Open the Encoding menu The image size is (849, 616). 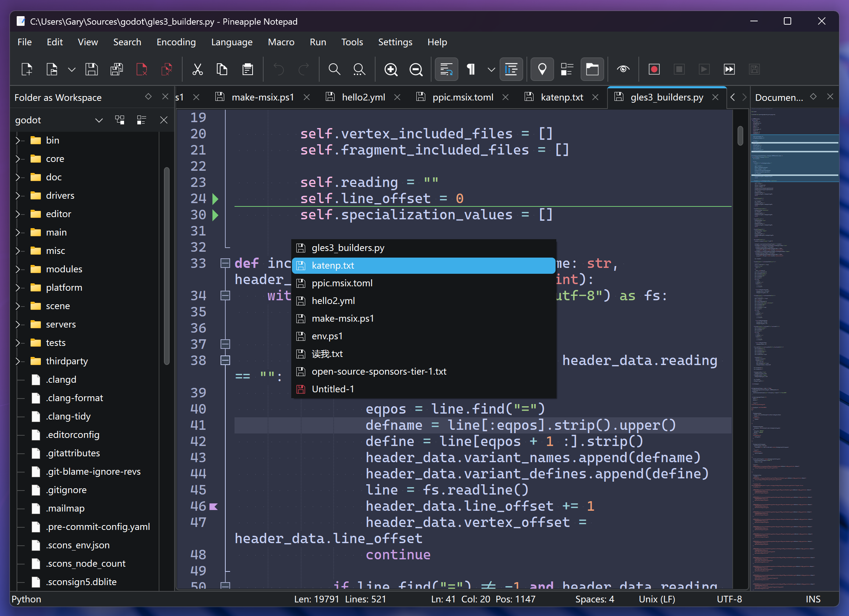click(176, 42)
